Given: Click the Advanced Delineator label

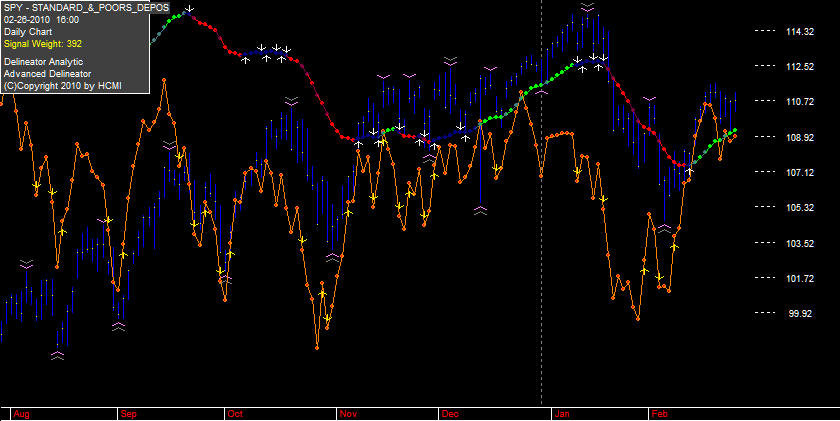Looking at the screenshot, I should pyautogui.click(x=47, y=74).
